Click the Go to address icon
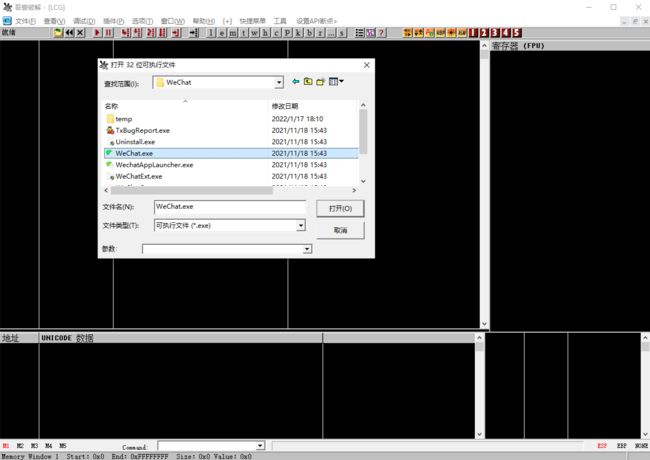Screen dimensions: 650x460 [x=194, y=33]
